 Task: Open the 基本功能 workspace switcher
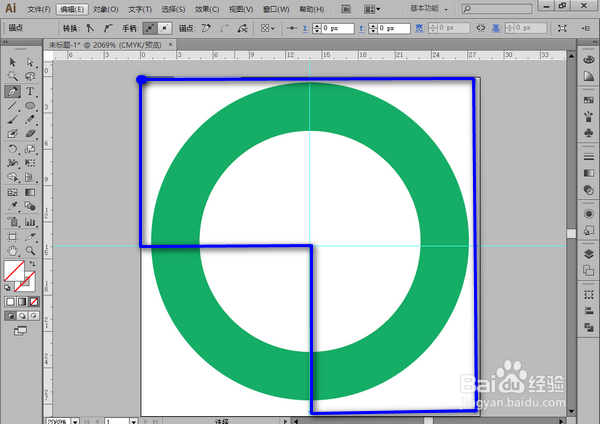(x=429, y=8)
